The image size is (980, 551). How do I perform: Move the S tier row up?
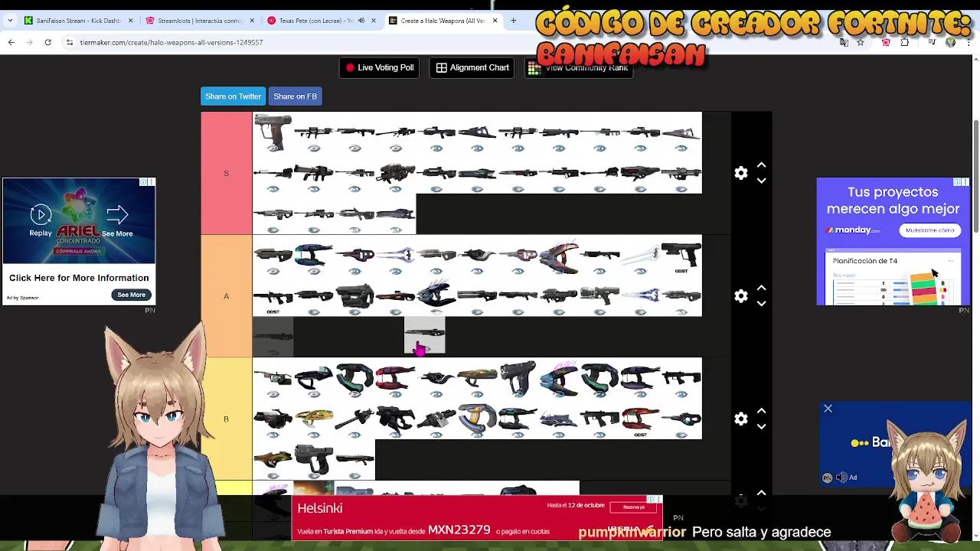761,165
